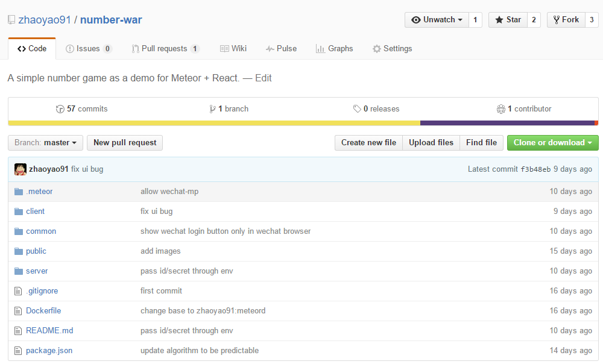
Task: Open the latest commit hash f3b48eb
Action: point(535,169)
